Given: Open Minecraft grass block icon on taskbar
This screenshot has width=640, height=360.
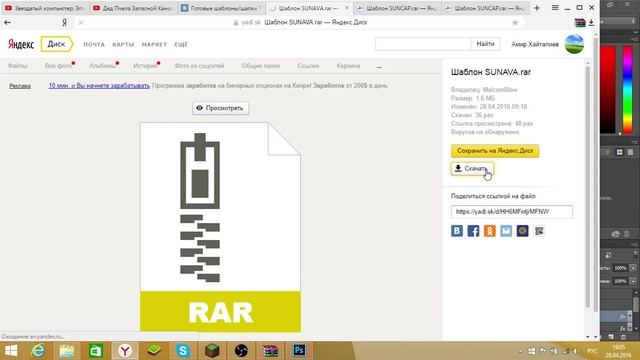Looking at the screenshot, I should 212,351.
